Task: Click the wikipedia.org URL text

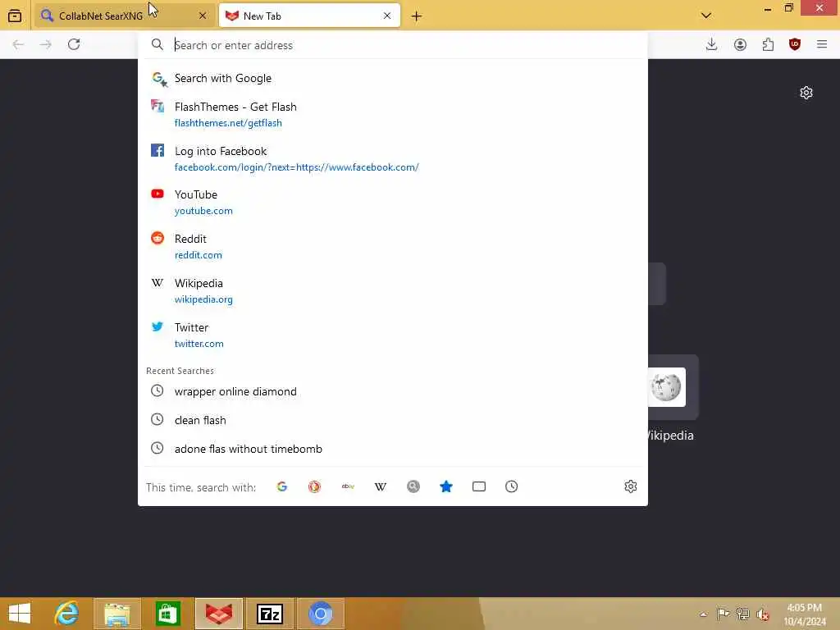Action: pos(203,300)
